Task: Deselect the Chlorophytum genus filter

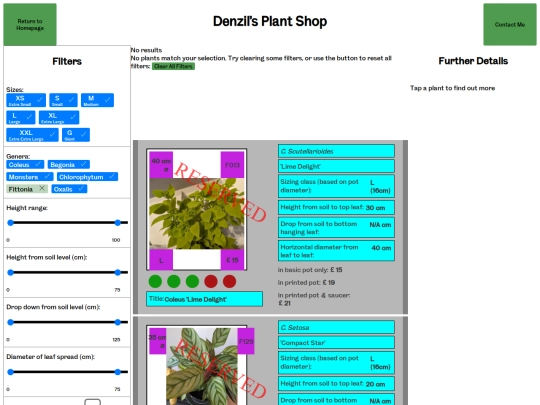Action: [87, 177]
